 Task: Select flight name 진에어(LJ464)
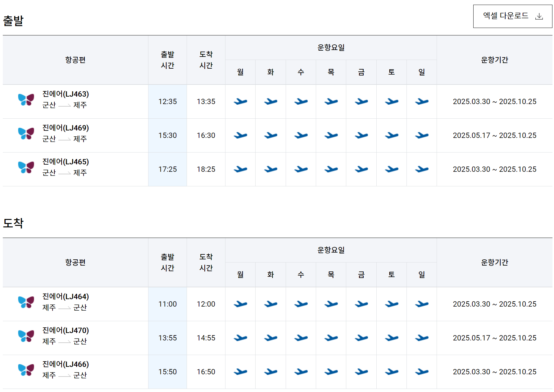66,296
